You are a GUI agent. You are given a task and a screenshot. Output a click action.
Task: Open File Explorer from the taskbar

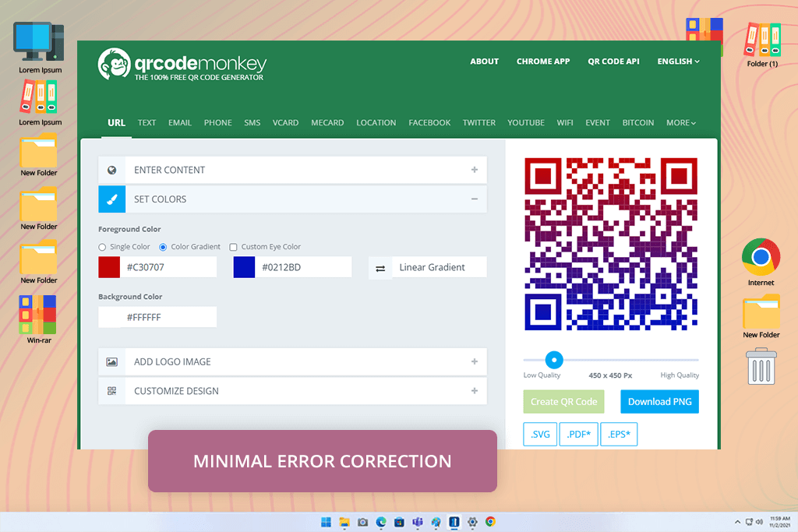click(344, 522)
